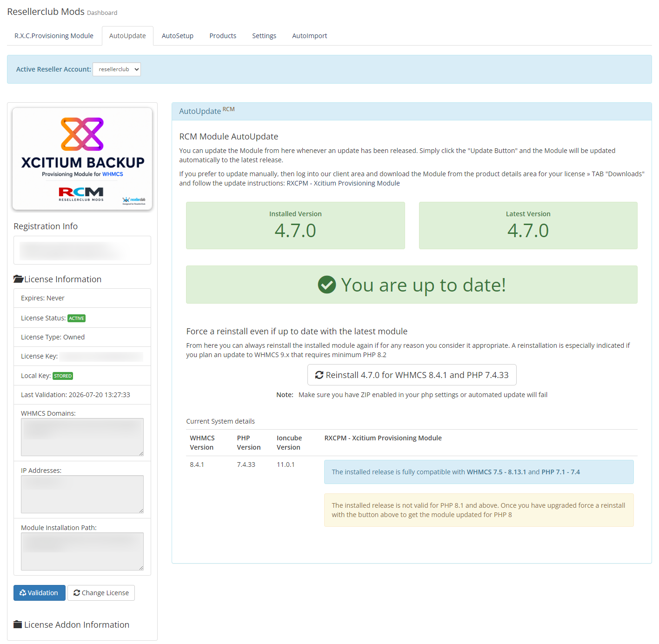Screen dimensions: 659x644
Task: Click the Module Installation Path text area
Action: pyautogui.click(x=82, y=551)
